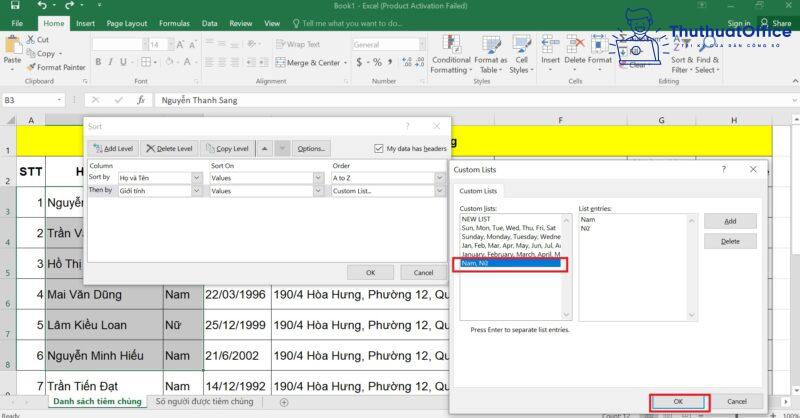Apply accounting dollar number format
This screenshot has height=418, width=800.
(x=359, y=62)
